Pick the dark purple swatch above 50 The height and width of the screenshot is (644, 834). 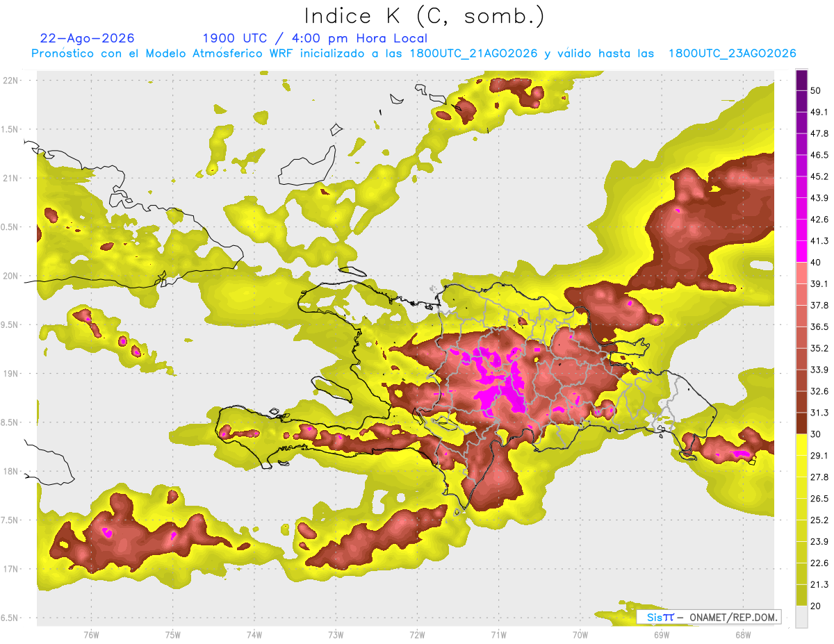(801, 80)
